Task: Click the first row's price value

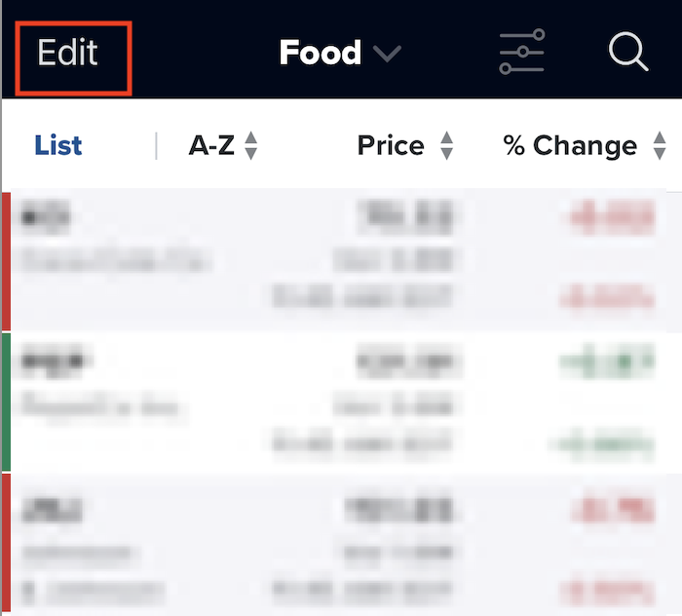Action: (x=405, y=215)
